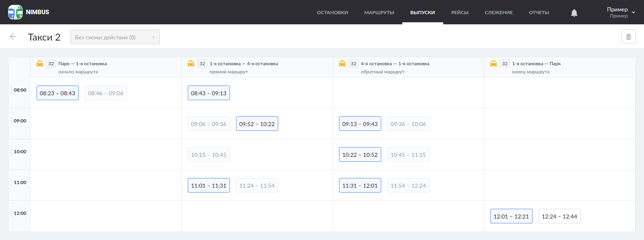Click taxi icon in Парк — 1-я остановка column
Screen dimensions: 644x240
[x=40, y=64]
